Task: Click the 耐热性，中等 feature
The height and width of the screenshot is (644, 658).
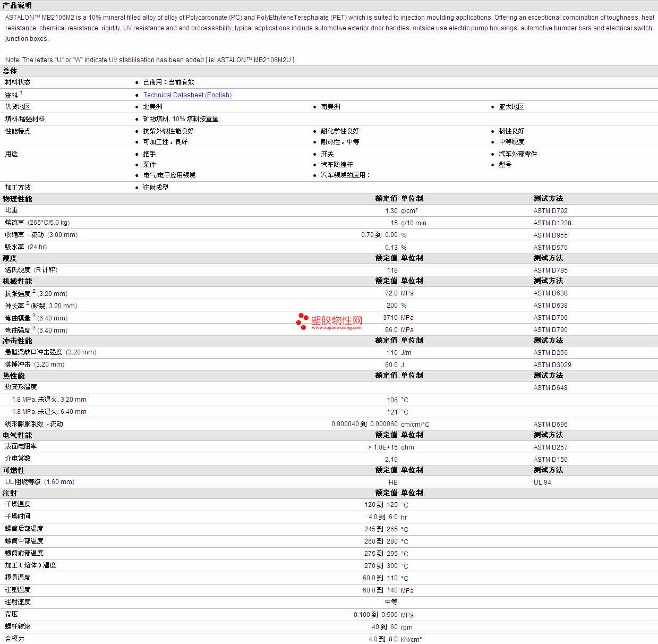Action: [340, 142]
